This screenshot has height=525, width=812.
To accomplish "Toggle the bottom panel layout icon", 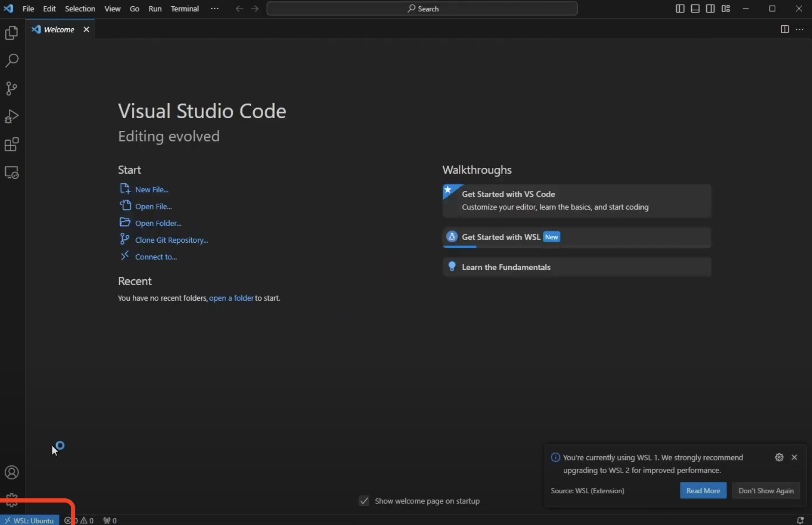I will click(x=695, y=9).
